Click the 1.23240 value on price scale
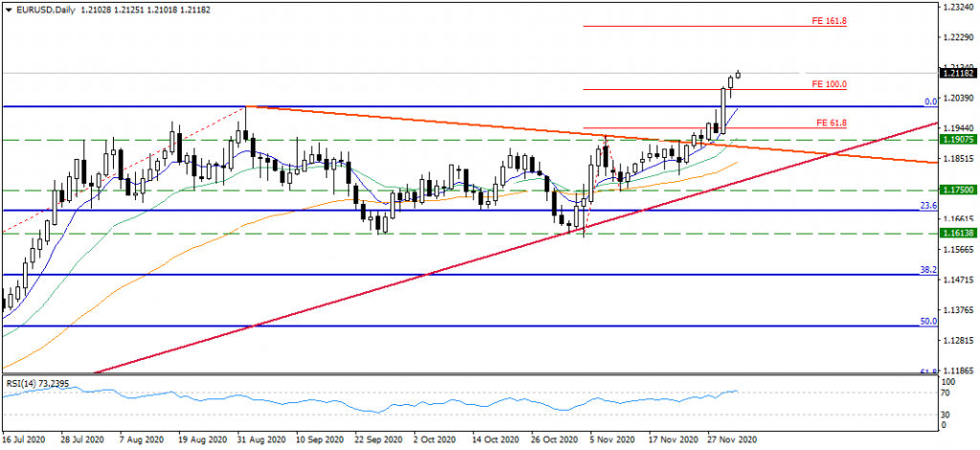 [x=959, y=7]
